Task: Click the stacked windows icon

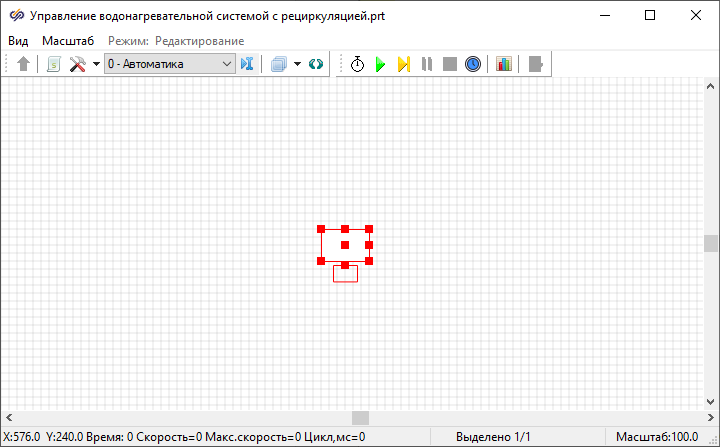Action: 279,64
